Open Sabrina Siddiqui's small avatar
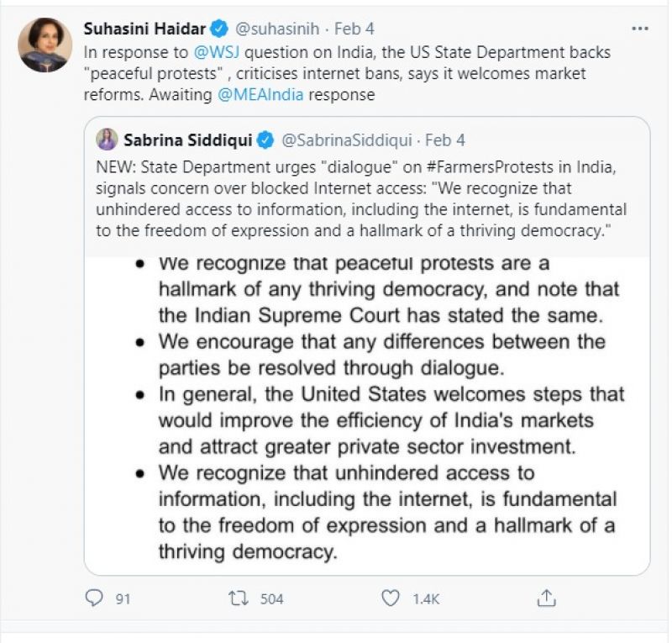Image resolution: width=672 pixels, height=643 pixels. (107, 140)
